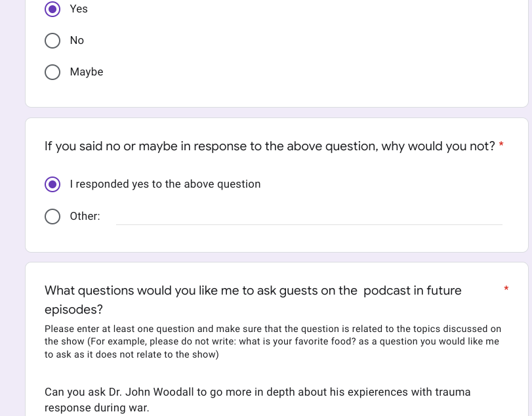
Task: Choose the Other radio option
Action: pyautogui.click(x=52, y=217)
